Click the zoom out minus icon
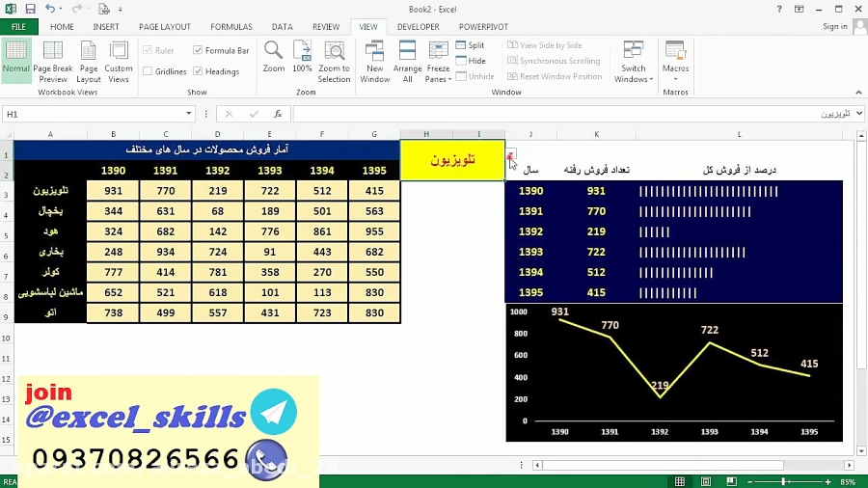The width and height of the screenshot is (868, 488). [x=750, y=482]
